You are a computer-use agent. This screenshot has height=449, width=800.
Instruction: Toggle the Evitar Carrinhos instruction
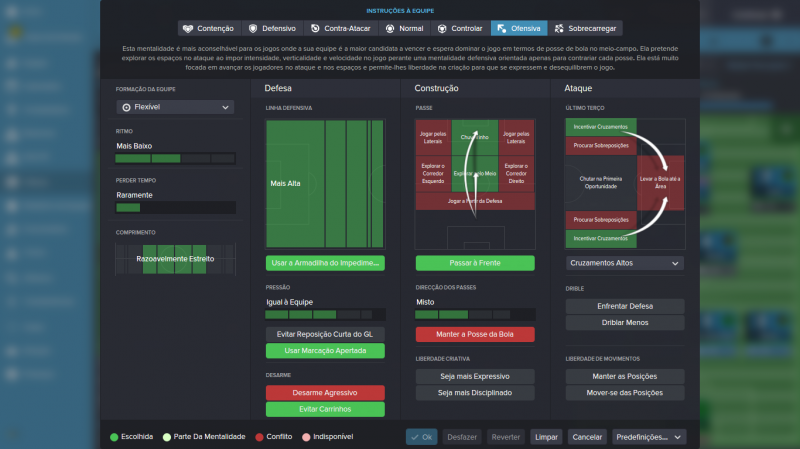[x=325, y=409]
